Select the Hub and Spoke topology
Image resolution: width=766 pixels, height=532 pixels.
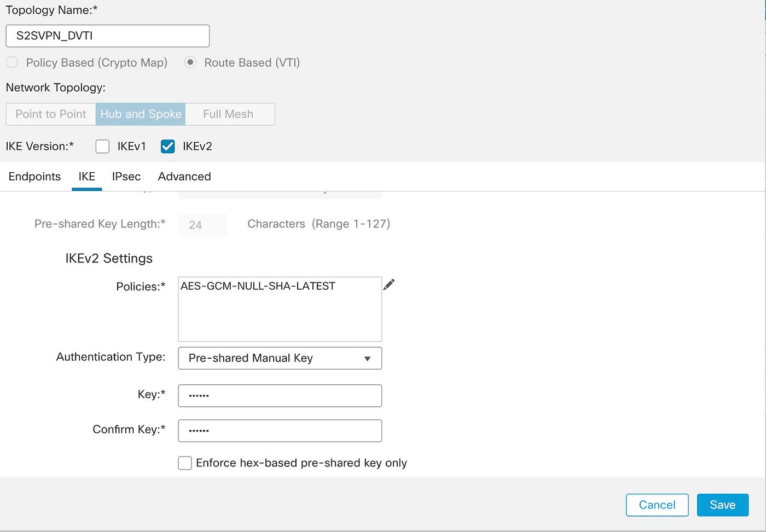coord(141,114)
